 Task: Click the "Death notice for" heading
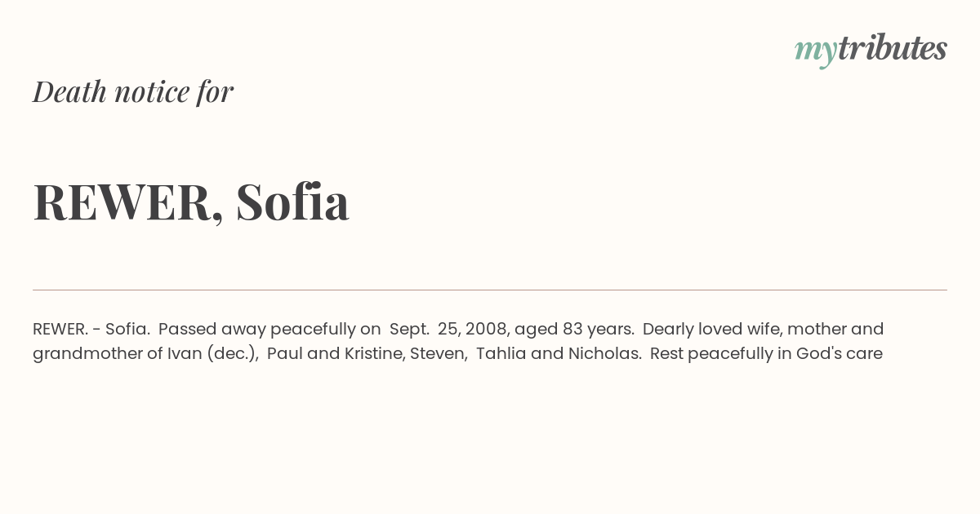(133, 91)
